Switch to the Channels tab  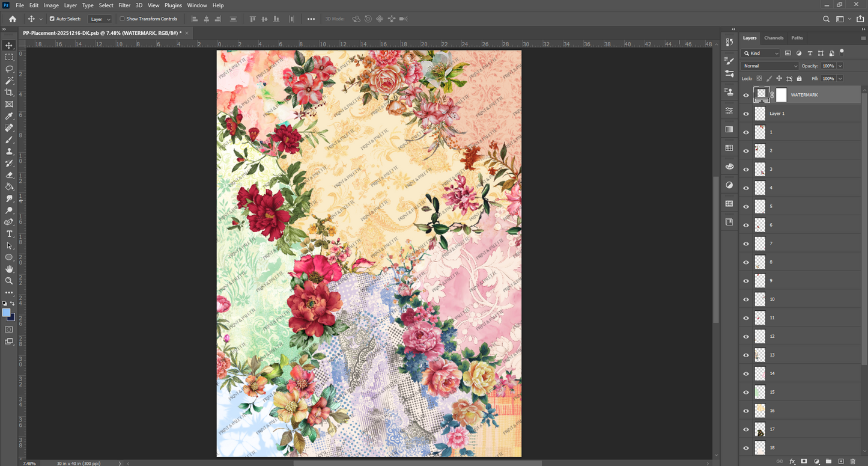pos(774,38)
